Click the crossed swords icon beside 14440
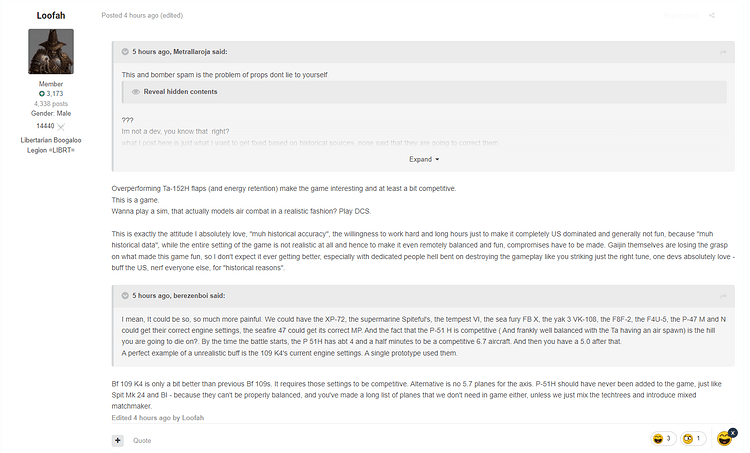Screen dimensions: 750x453 pos(61,127)
